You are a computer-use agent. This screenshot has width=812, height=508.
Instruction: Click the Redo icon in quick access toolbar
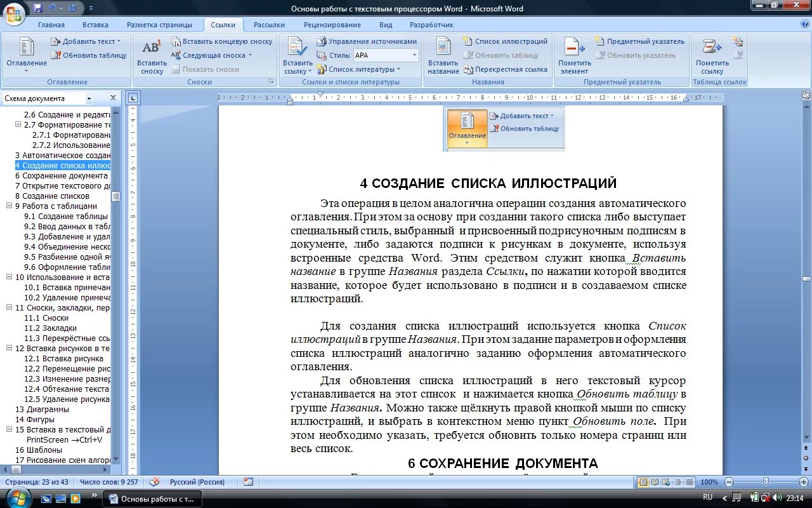(x=72, y=8)
